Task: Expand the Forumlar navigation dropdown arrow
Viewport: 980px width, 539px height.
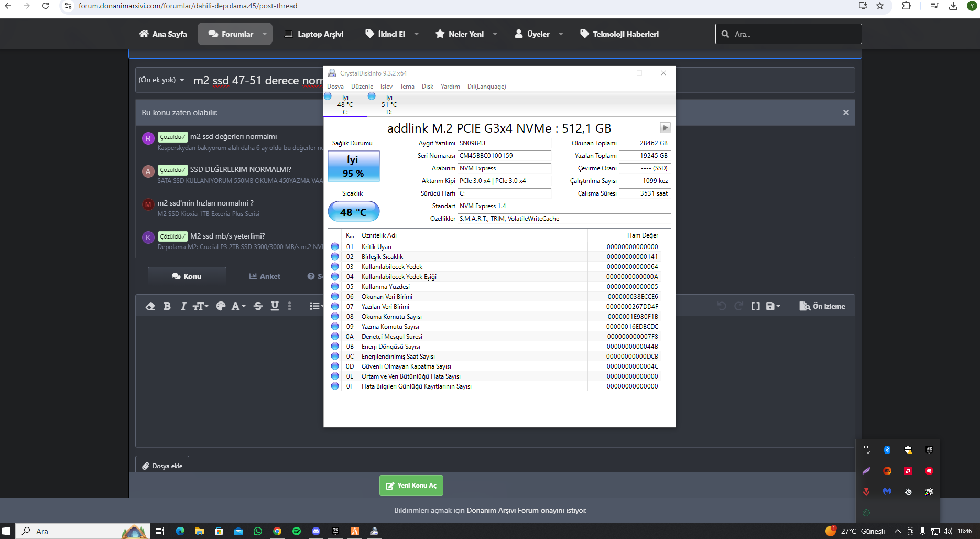Action: pos(265,34)
